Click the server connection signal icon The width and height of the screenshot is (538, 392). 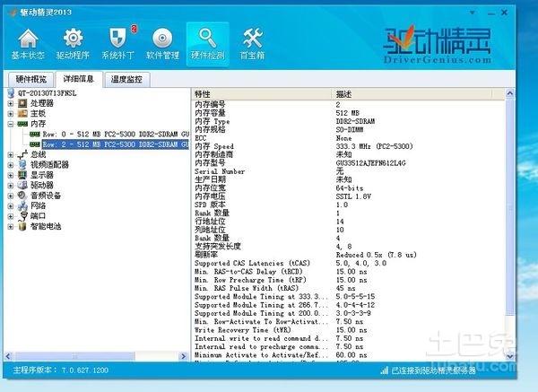click(385, 370)
